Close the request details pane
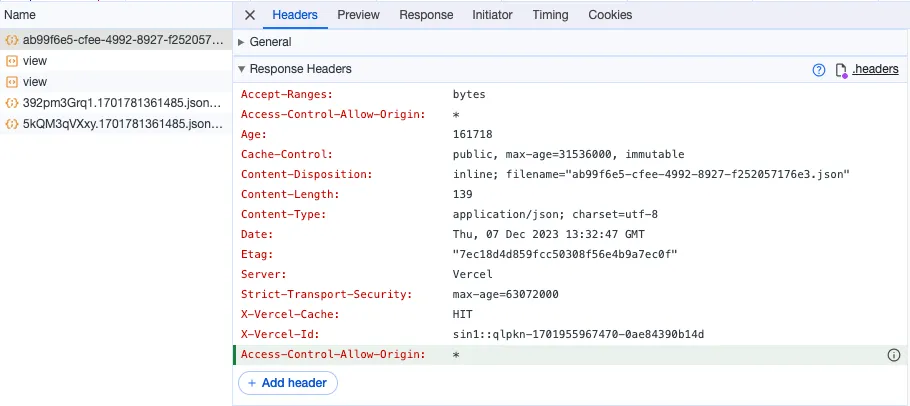Screen dimensions: 910x406 [250, 15]
